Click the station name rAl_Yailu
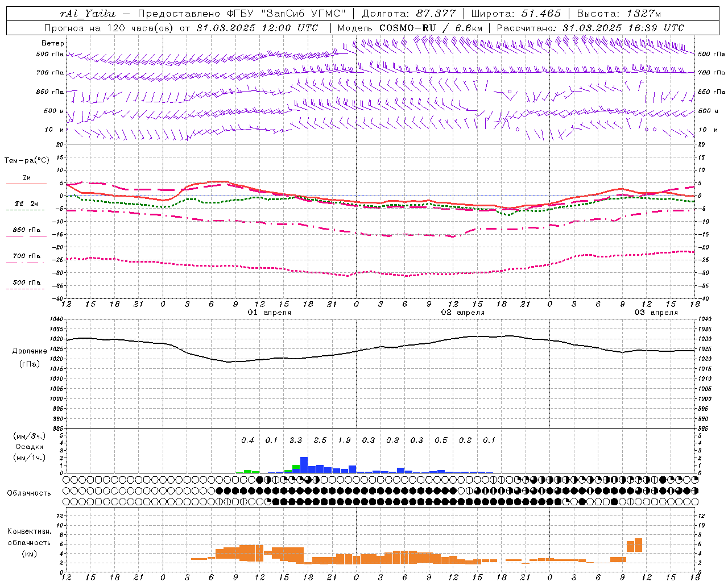Screen dimensions: 728x582 click(87, 14)
